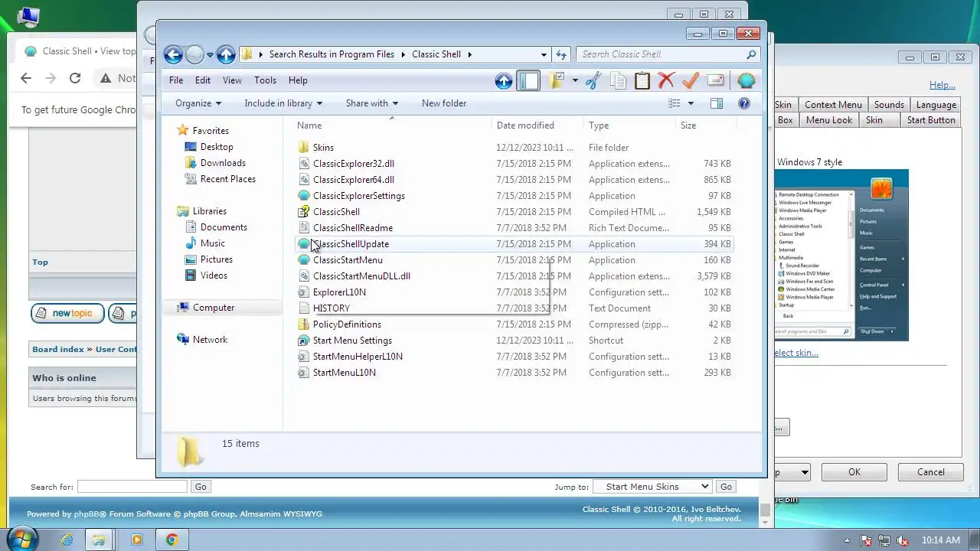Screen dimensions: 980x551
Task: Click Cancel in Start Menu settings
Action: click(x=931, y=472)
